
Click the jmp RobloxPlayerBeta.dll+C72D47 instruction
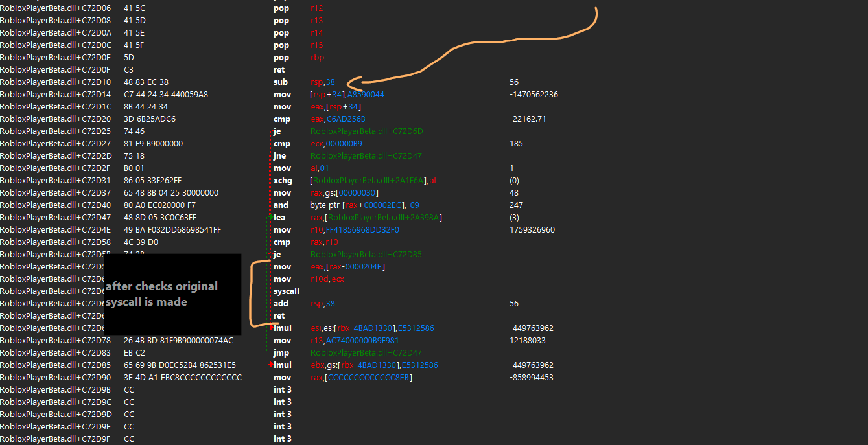tap(348, 353)
